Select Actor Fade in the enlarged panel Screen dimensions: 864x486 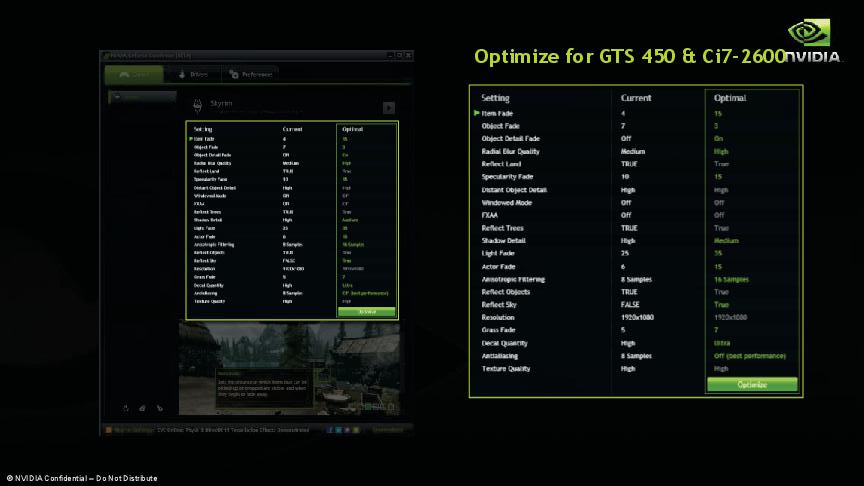498,266
